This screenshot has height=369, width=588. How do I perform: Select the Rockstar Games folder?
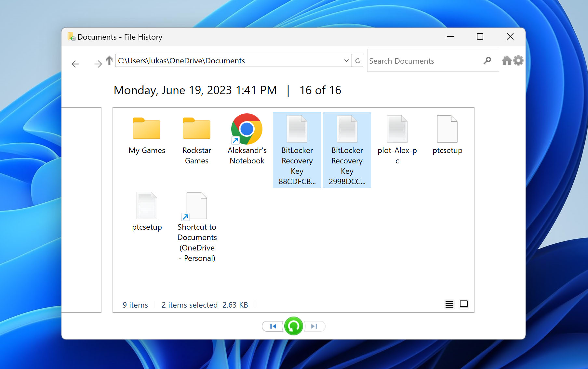[197, 140]
